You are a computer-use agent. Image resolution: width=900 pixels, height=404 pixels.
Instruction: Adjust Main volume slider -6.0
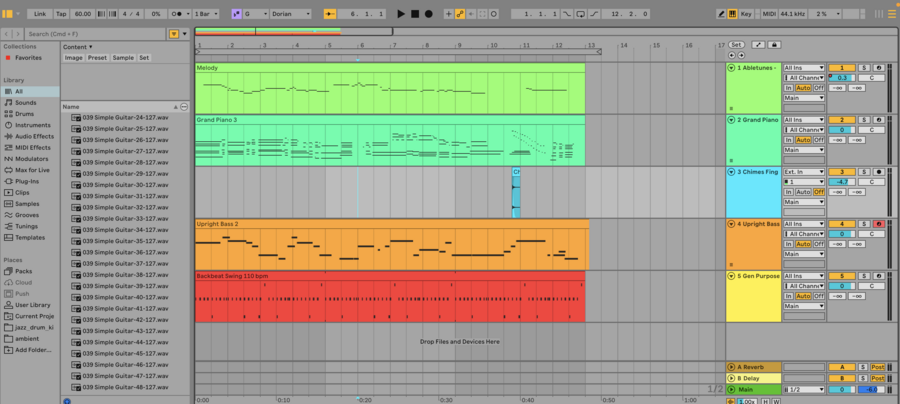click(x=871, y=390)
